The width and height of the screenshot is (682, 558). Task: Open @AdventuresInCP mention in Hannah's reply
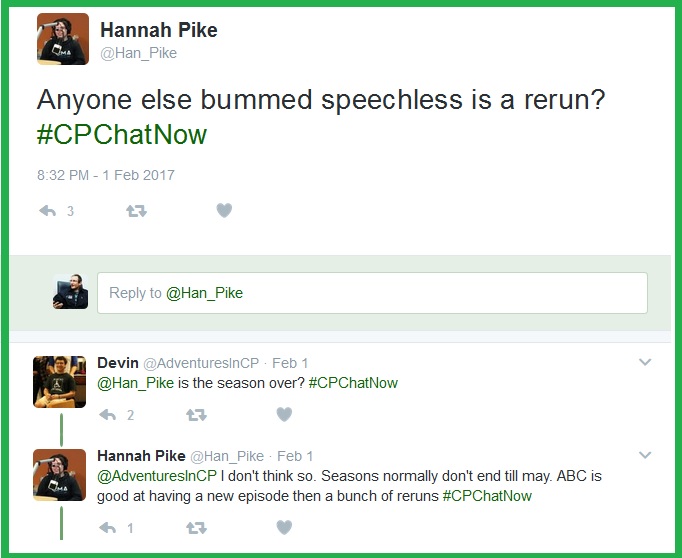[x=157, y=476]
